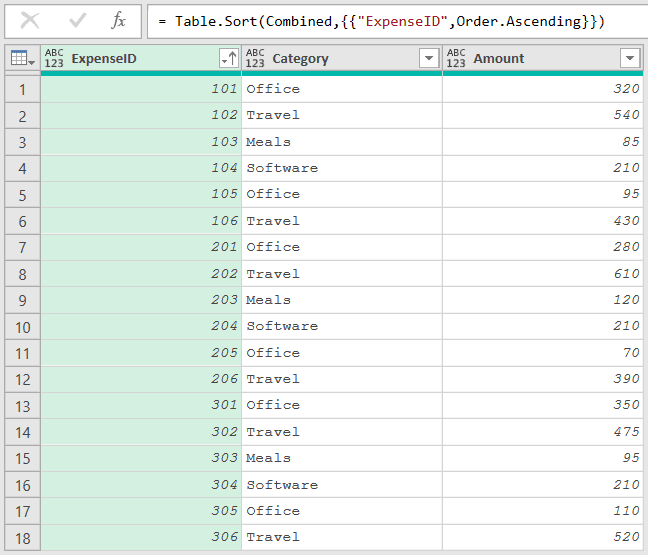
Task: Click Amount cell 95 in row 5
Action: click(543, 195)
